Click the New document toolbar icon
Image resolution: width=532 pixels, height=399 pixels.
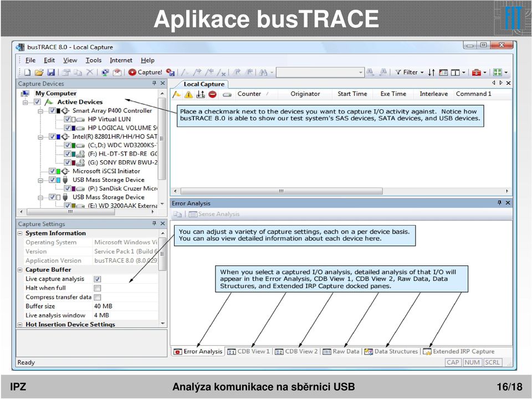point(28,72)
